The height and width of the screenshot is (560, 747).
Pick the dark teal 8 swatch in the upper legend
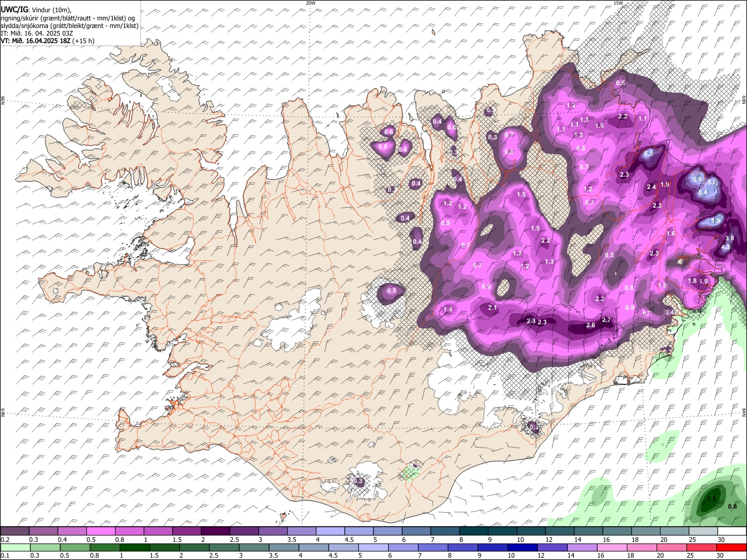pyautogui.click(x=473, y=531)
